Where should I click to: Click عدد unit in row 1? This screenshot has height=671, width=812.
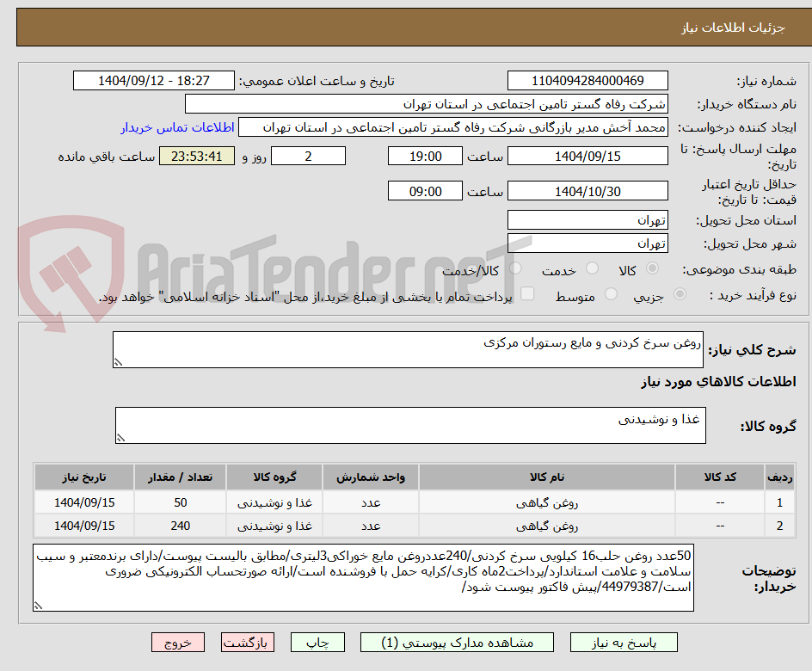[x=371, y=502]
